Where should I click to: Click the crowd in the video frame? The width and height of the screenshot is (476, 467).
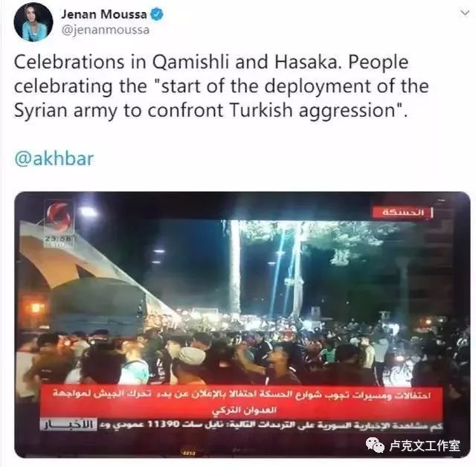coord(239,353)
